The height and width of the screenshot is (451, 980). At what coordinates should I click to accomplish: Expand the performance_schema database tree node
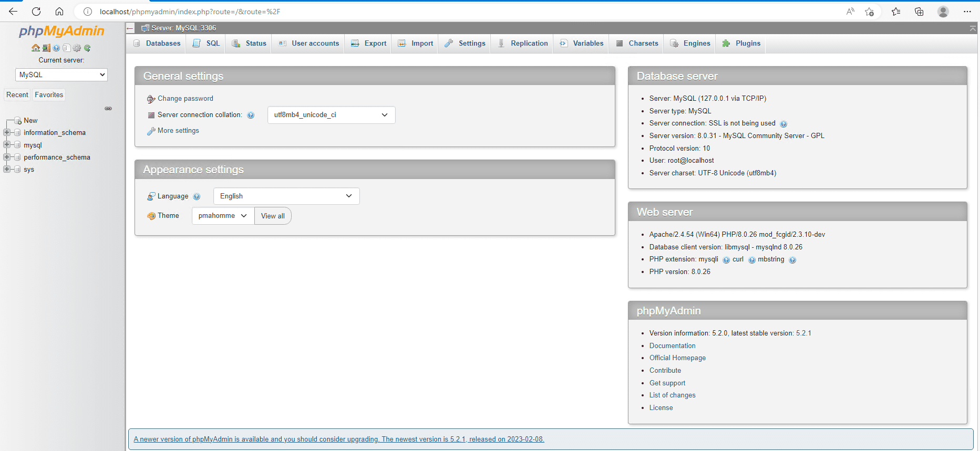point(7,157)
